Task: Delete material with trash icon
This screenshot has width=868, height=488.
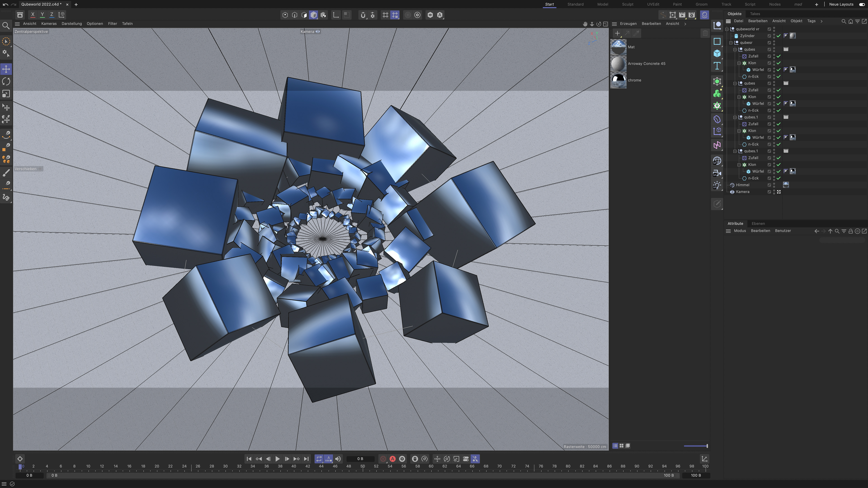Action: pos(705,33)
